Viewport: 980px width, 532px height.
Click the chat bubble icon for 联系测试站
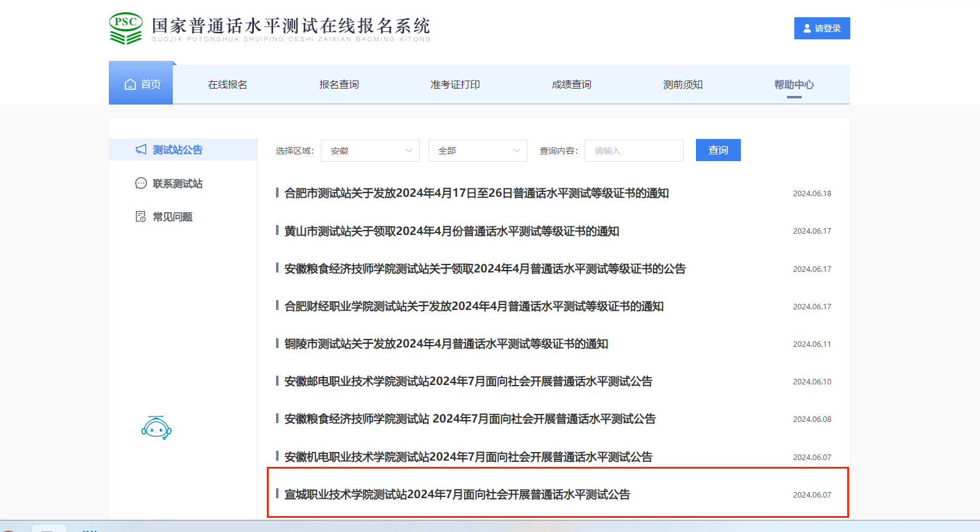tap(141, 183)
